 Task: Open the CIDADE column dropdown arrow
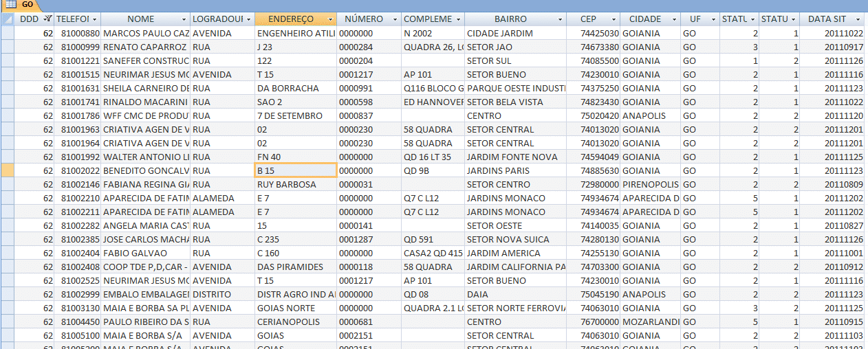click(x=675, y=19)
